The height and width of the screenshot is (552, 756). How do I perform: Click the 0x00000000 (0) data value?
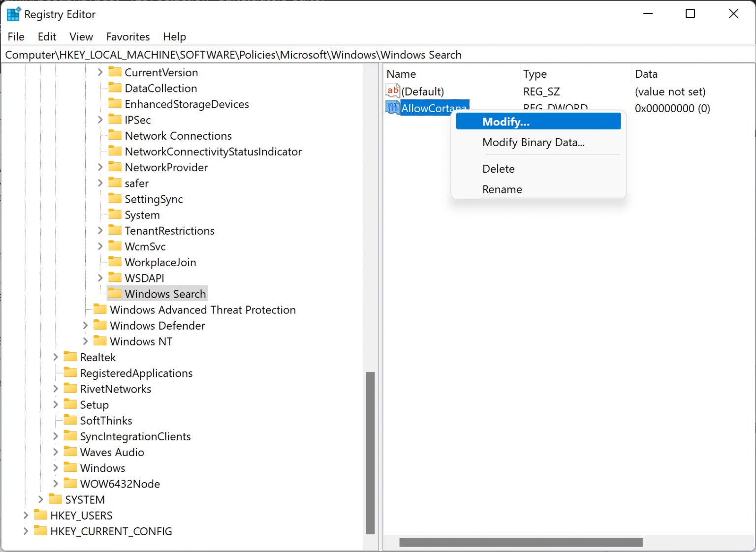coord(672,108)
